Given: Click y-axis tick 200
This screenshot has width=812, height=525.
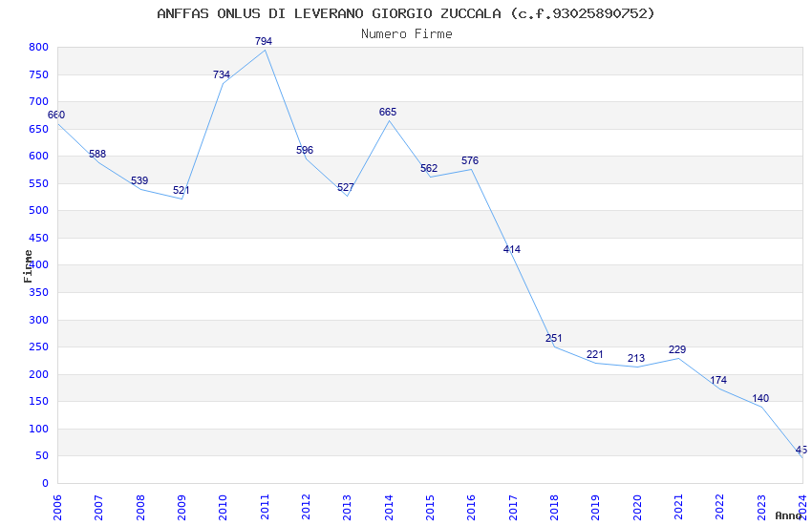Looking at the screenshot, I should point(38,374).
